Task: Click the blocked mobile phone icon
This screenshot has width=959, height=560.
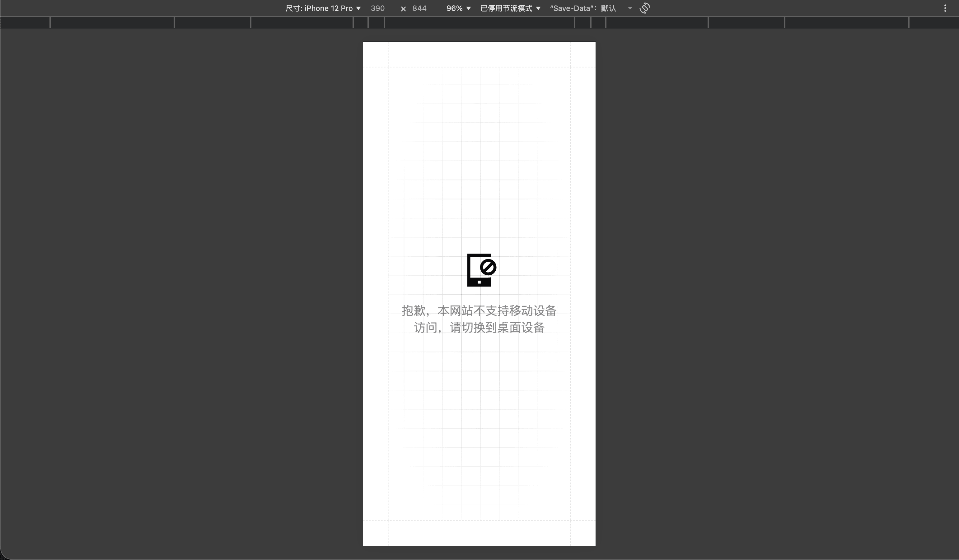Action: tap(481, 270)
